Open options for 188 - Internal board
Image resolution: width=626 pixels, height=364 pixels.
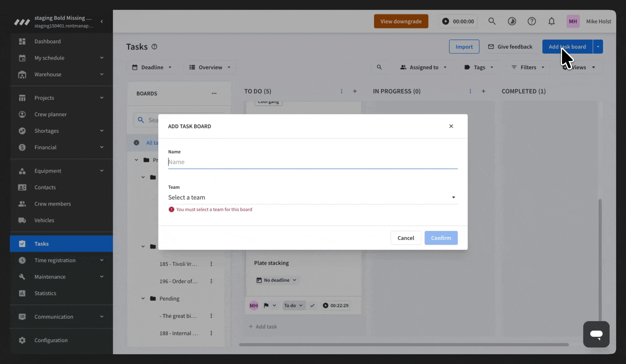click(211, 333)
